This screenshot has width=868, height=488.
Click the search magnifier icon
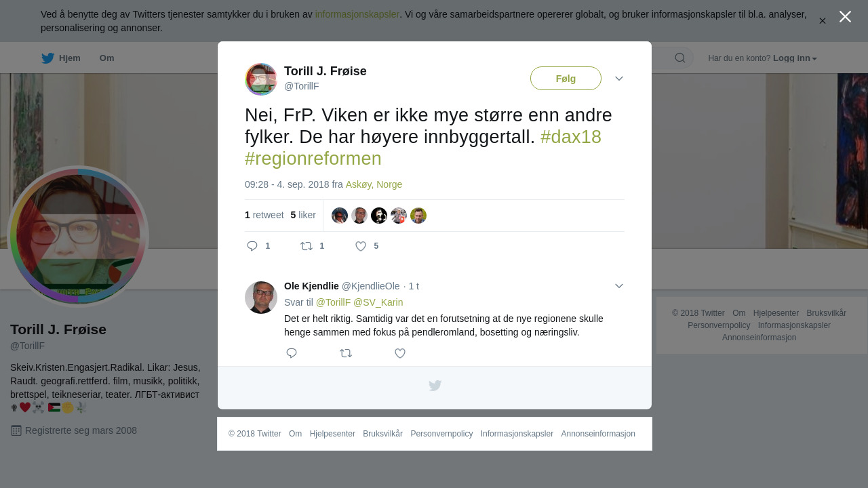(x=680, y=58)
